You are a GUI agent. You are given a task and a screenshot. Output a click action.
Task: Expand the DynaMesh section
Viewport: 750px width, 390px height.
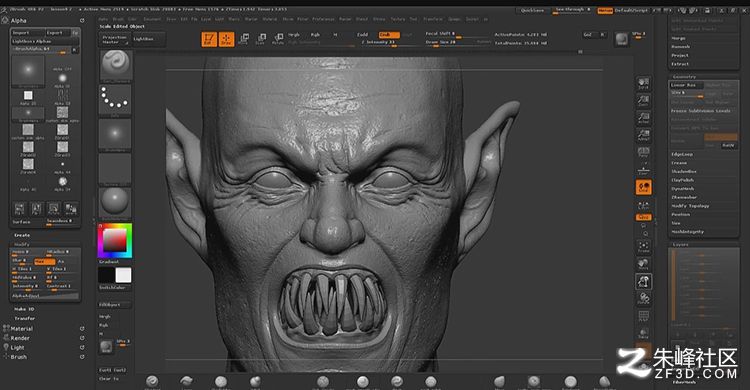pos(682,189)
